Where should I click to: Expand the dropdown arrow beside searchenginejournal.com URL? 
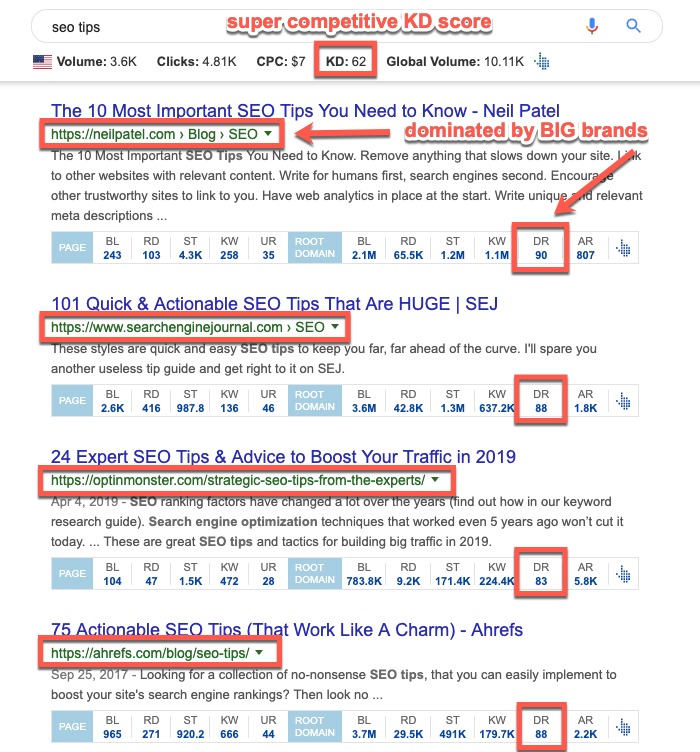tap(335, 327)
